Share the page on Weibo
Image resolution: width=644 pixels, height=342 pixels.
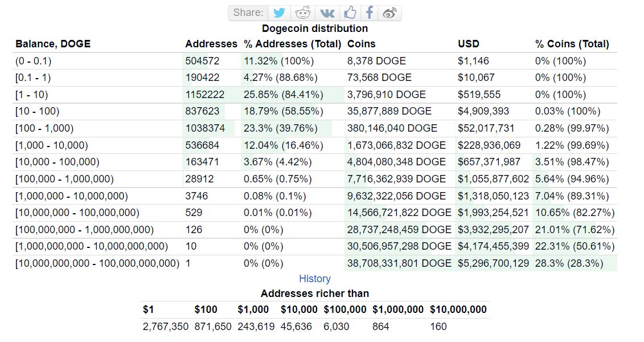point(389,13)
